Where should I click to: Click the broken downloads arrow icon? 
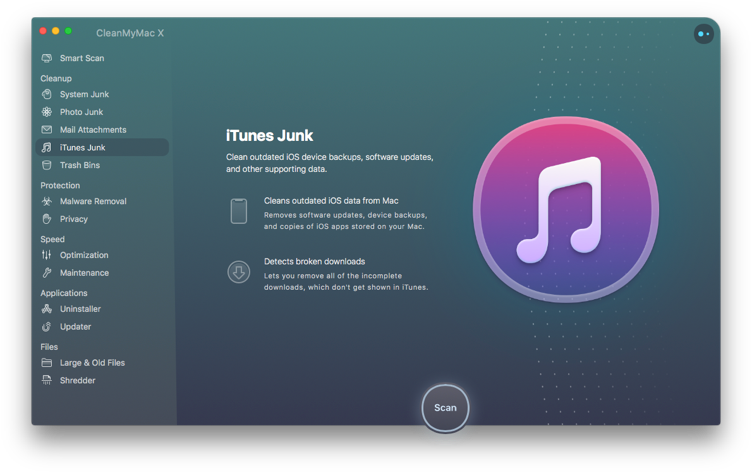[239, 272]
